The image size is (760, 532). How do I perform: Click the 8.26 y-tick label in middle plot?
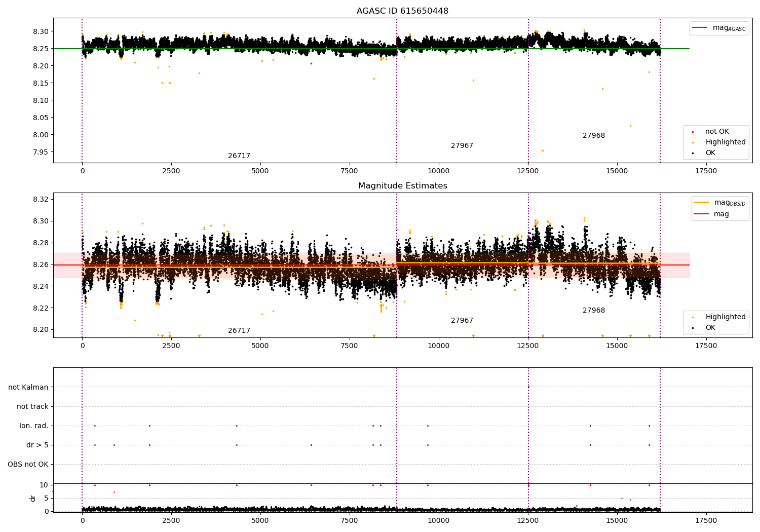tap(40, 264)
